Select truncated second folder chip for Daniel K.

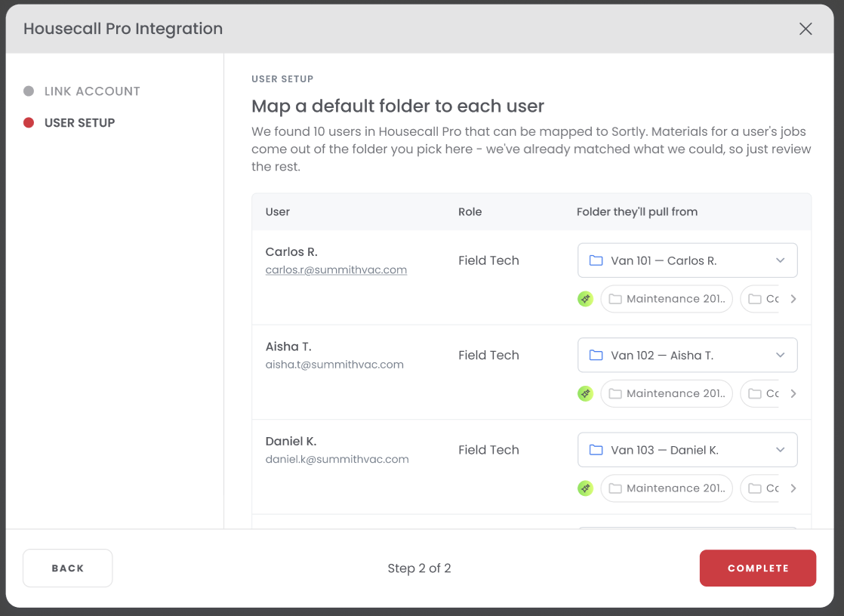coord(760,488)
